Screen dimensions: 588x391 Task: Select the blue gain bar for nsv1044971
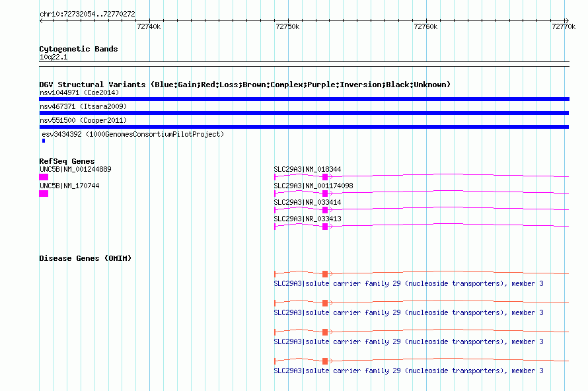pyautogui.click(x=304, y=99)
